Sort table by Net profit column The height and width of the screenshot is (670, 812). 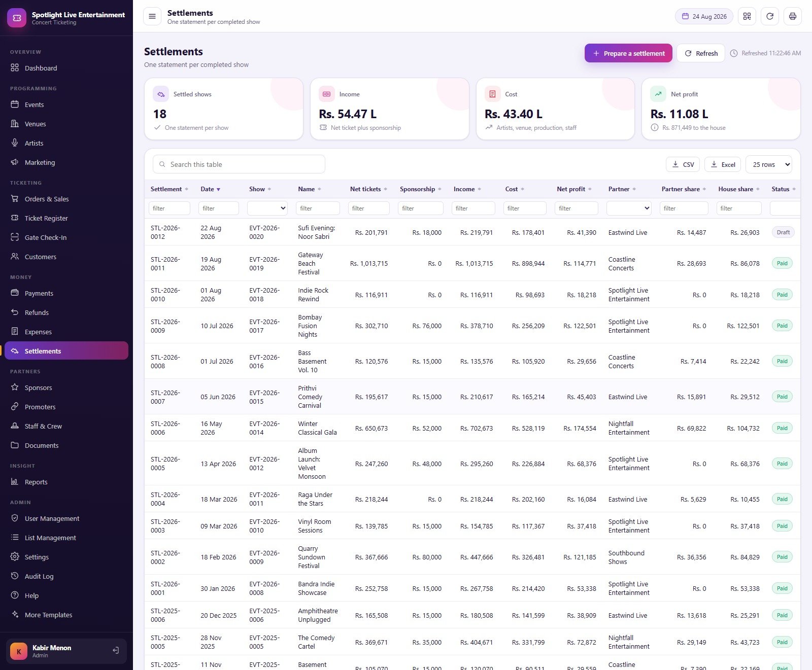574,189
